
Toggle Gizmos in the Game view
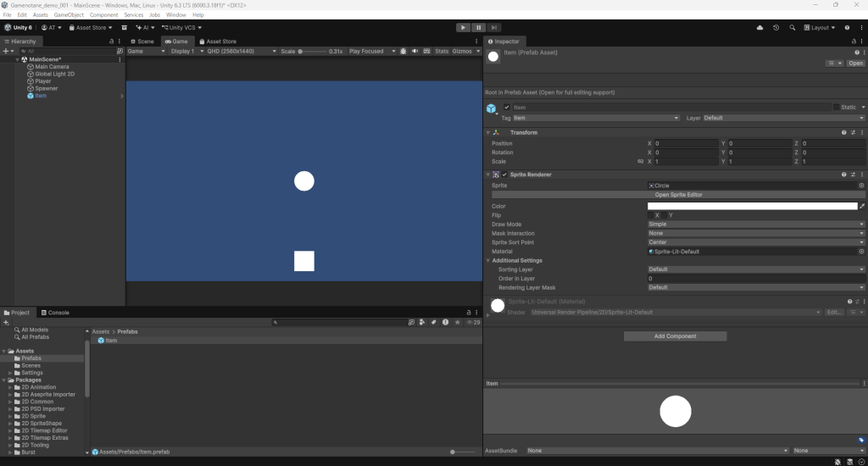[x=462, y=51]
